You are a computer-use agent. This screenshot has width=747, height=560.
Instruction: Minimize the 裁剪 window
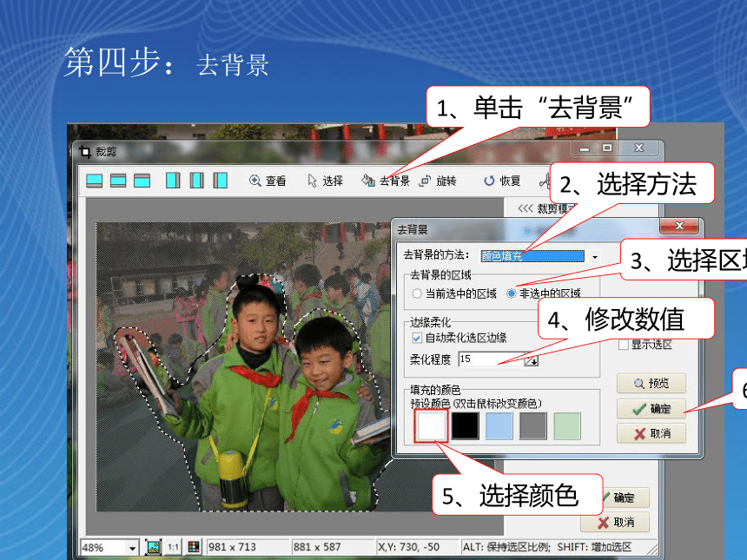coord(584,148)
